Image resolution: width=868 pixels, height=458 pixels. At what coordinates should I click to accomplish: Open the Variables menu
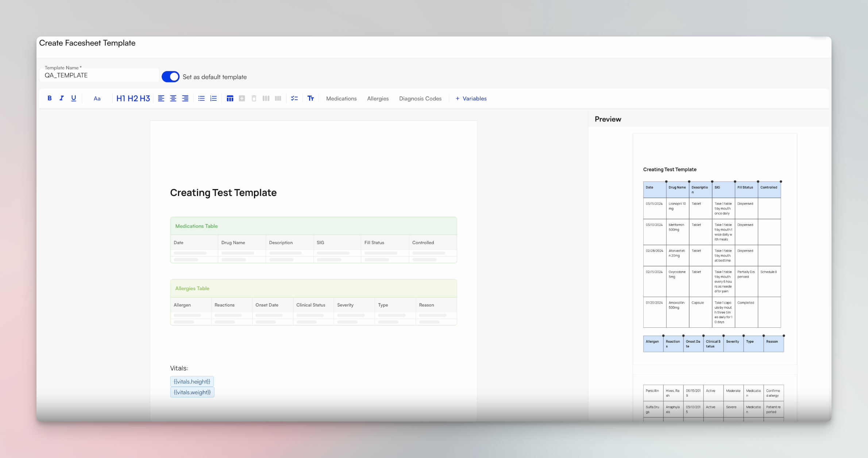pyautogui.click(x=471, y=99)
